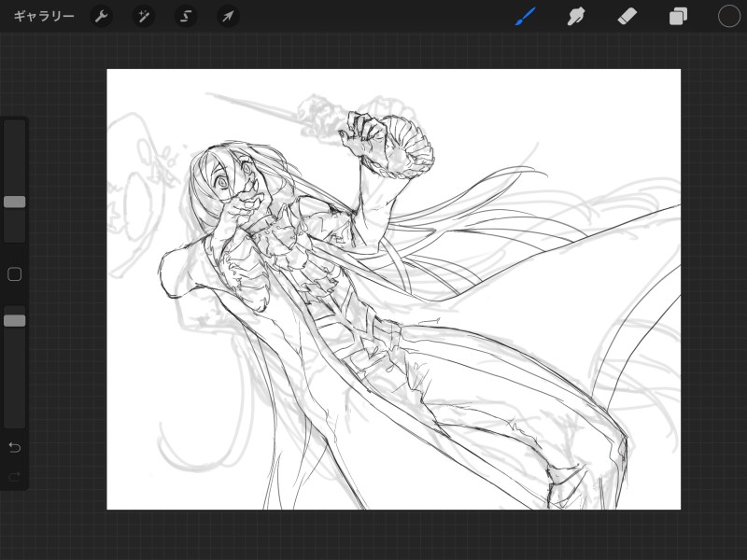The image size is (747, 560).
Task: Tap the square modify button in sidebar
Action: tap(15, 274)
